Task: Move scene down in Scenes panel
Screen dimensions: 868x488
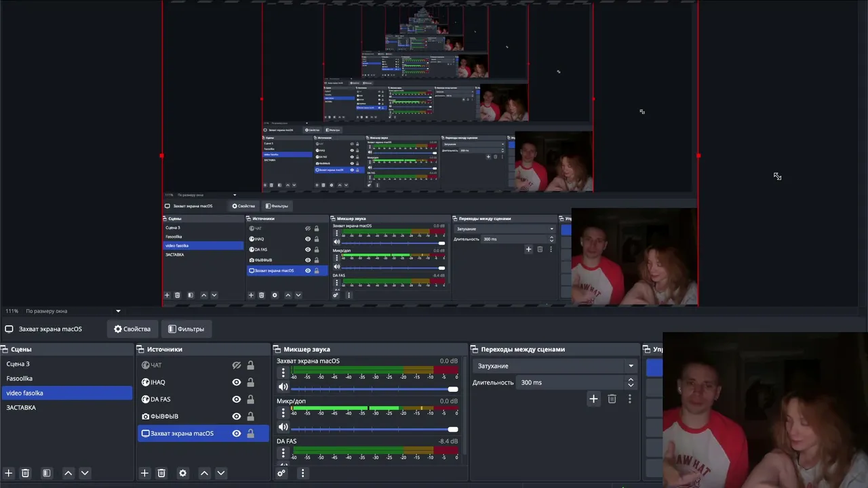Action: [85, 473]
